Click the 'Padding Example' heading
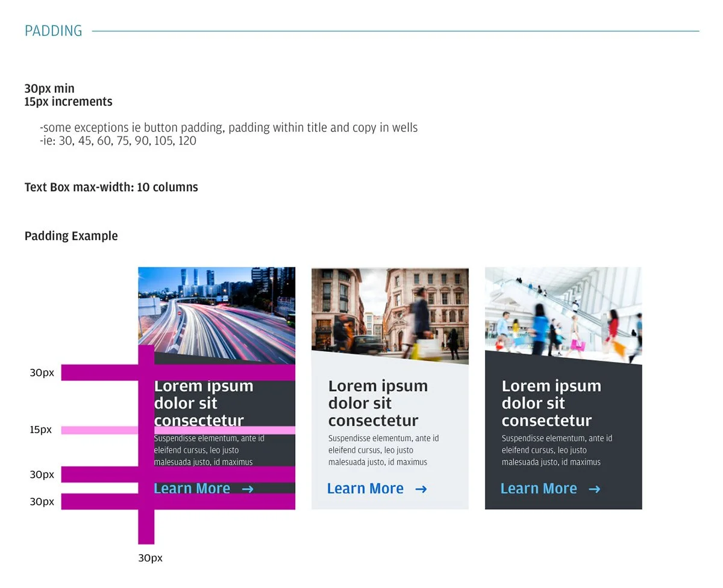The width and height of the screenshot is (723, 588). pyautogui.click(x=71, y=236)
